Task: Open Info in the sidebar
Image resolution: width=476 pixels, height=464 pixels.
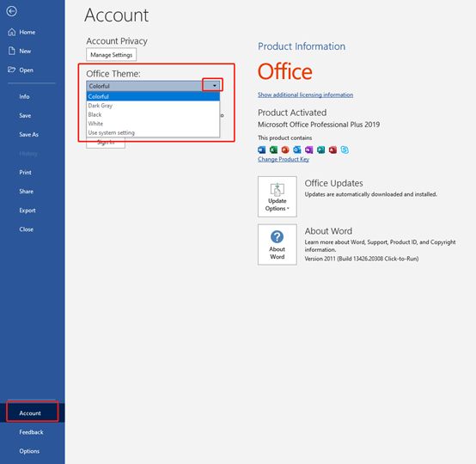Action: (x=24, y=96)
